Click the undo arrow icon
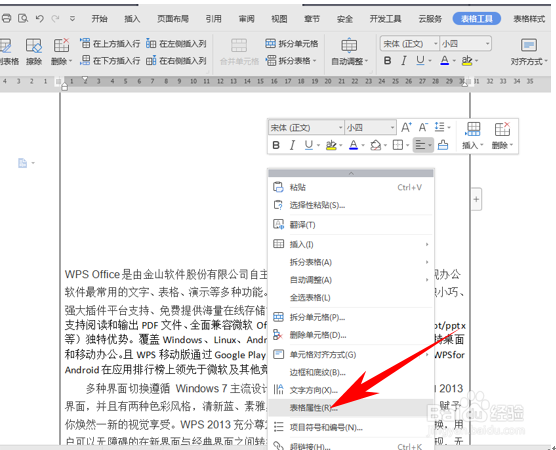 click(39, 18)
